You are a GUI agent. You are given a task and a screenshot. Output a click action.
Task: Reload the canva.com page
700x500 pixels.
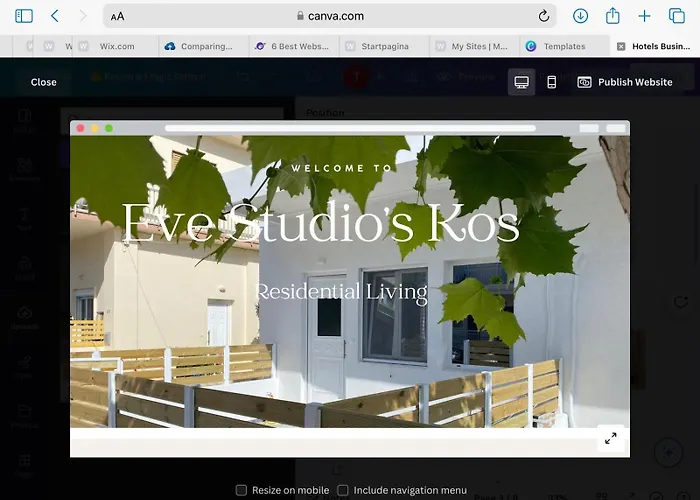(x=544, y=16)
